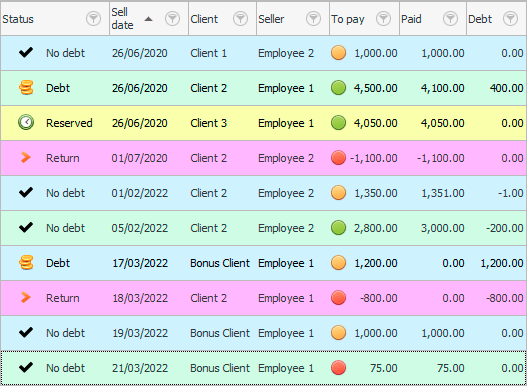527x386 pixels.
Task: Click return arrow icon in 18/03/2022 row
Action: click(26, 298)
